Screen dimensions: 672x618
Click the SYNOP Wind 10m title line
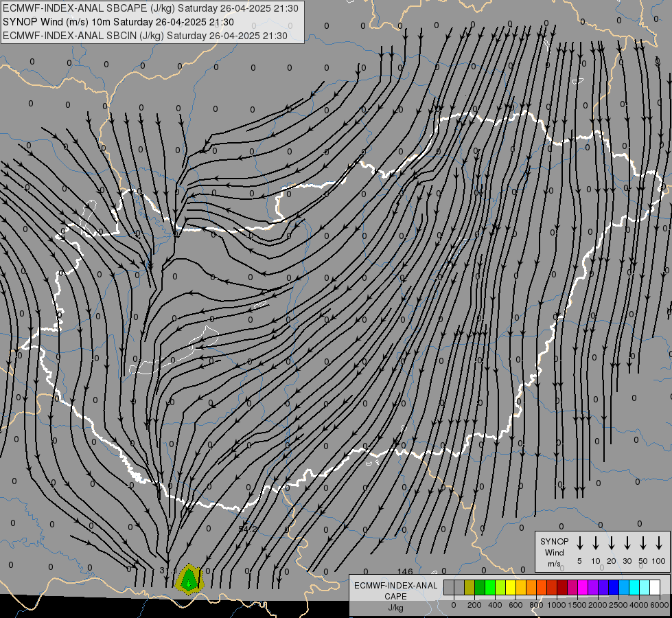(118, 22)
